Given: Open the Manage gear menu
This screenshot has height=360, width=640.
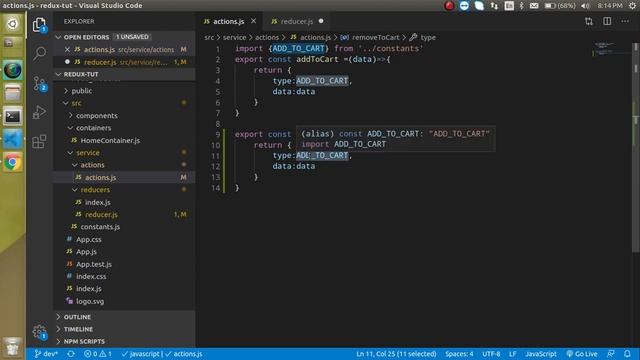Looking at the screenshot, I should [x=39, y=332].
